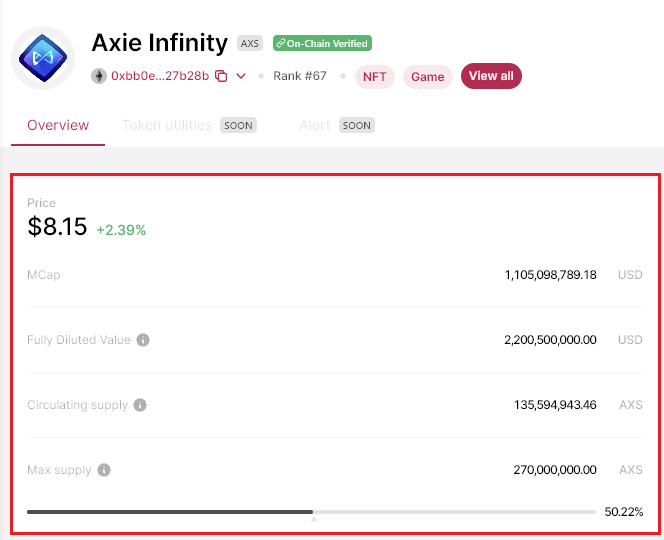Viewport: 664px width, 540px height.
Task: Copy the contract address 0xbb0e...27b28b
Action: (x=221, y=76)
